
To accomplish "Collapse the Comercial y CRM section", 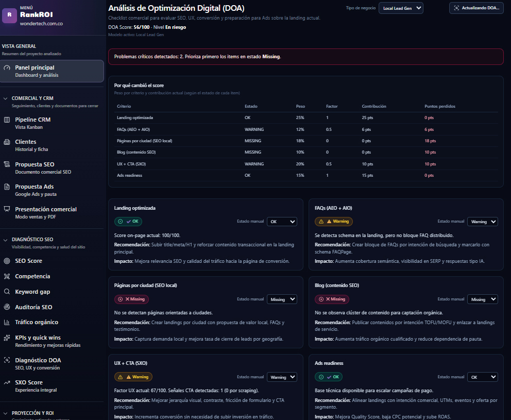I will point(5,98).
